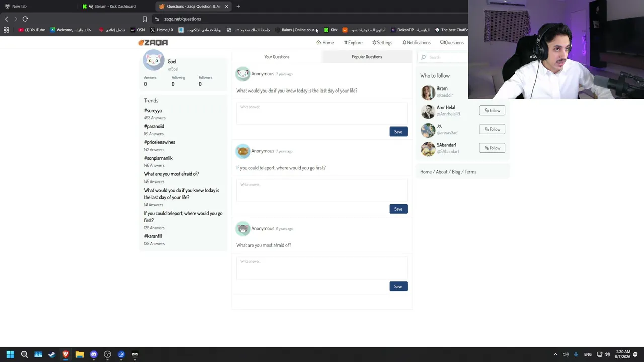This screenshot has height=362, width=644.
Task: Open the #paranoid trend
Action: pyautogui.click(x=154, y=127)
